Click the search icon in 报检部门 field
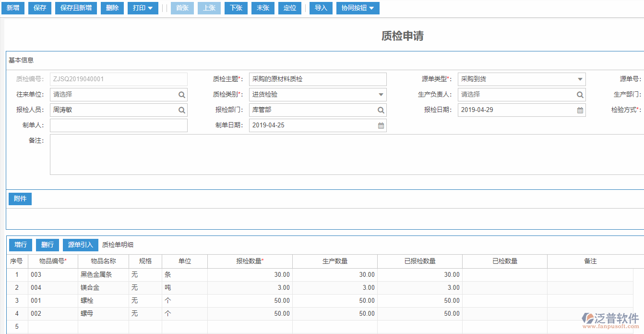This screenshot has width=644, height=334. coord(381,110)
